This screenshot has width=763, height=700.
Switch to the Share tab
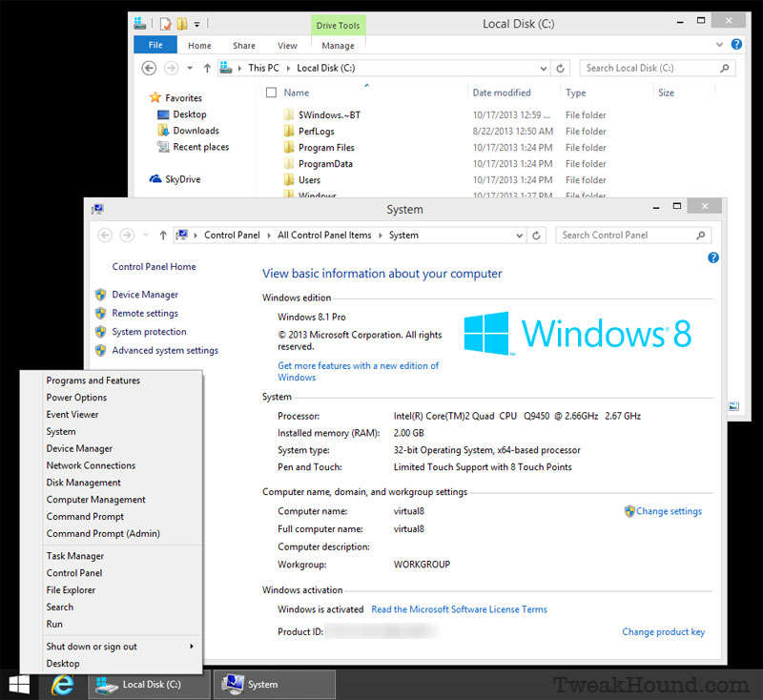(x=244, y=44)
